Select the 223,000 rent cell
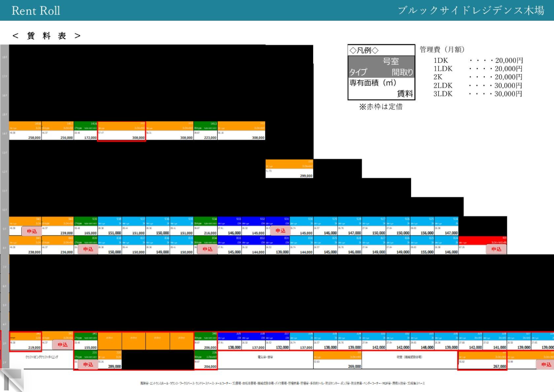554x392 pixels. [x=206, y=137]
